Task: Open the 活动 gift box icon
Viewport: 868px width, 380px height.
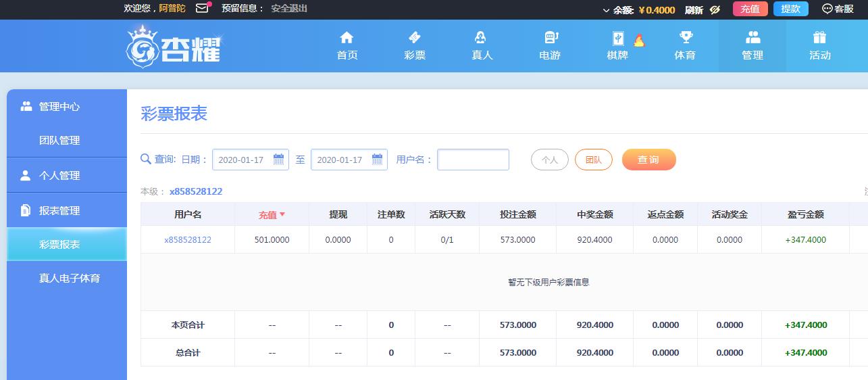Action: (x=819, y=38)
